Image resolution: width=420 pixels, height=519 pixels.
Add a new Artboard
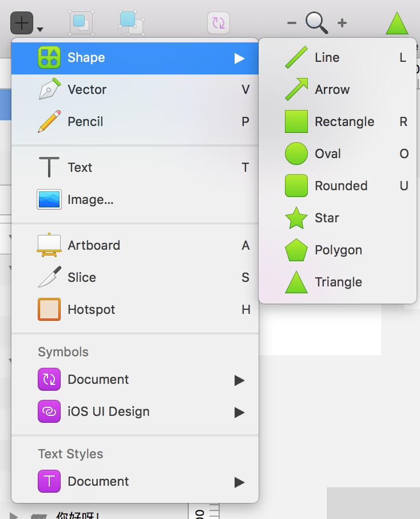pos(94,245)
